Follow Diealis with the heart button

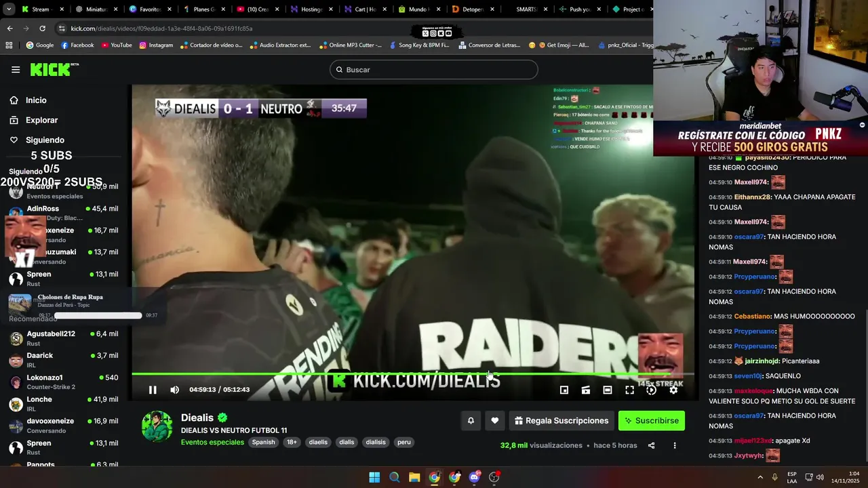(x=495, y=421)
